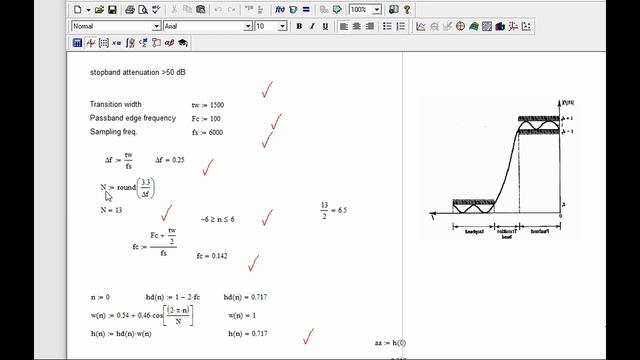This screenshot has width=640, height=360.
Task: Toggle italic formatting
Action: (312, 26)
